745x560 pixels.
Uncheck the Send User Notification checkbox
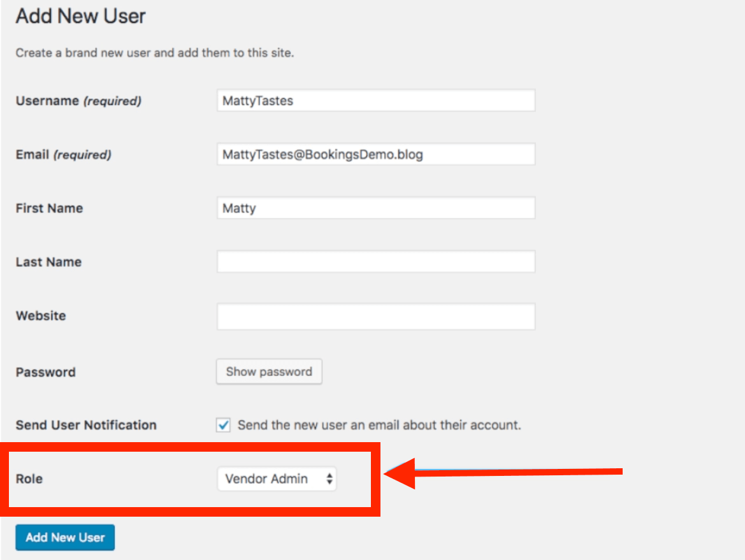pos(224,425)
